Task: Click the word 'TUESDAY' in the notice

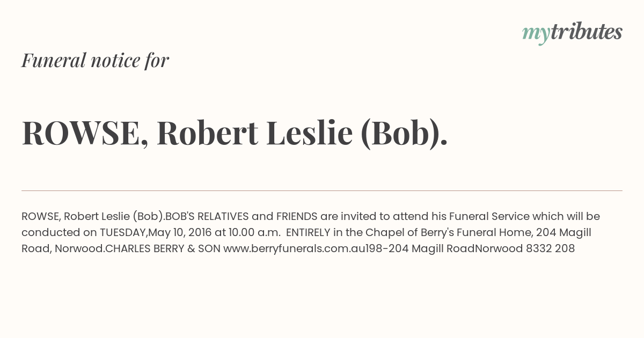Action: (122, 232)
